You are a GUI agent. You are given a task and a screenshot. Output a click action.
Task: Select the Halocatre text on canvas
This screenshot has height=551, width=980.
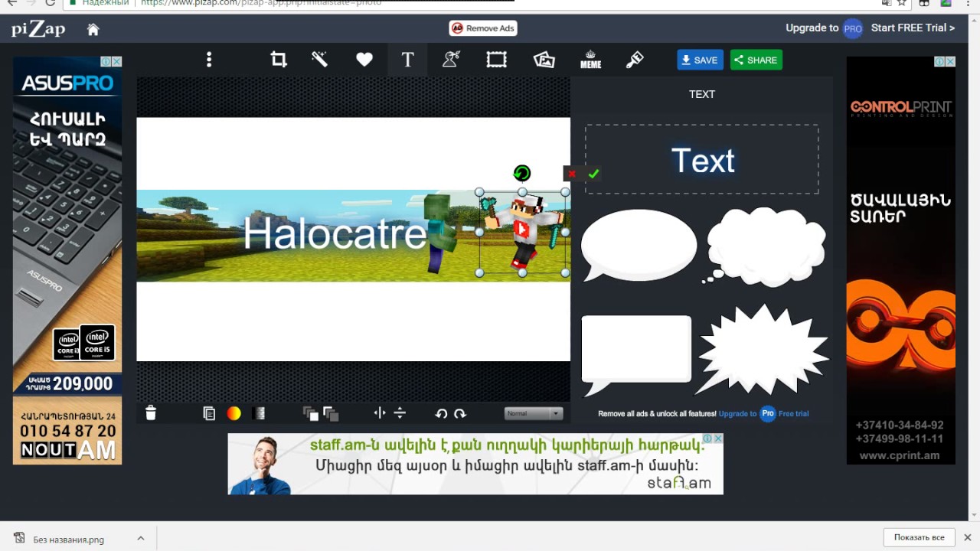[335, 233]
